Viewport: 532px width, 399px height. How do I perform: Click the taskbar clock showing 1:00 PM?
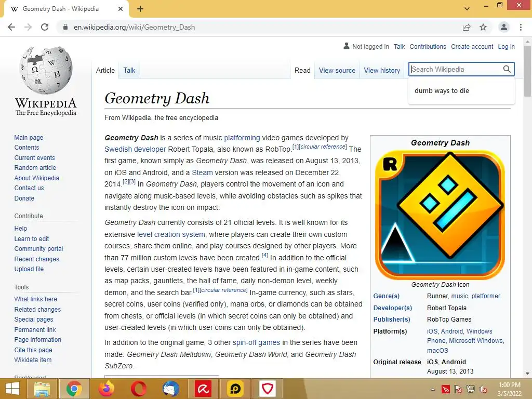pyautogui.click(x=509, y=389)
